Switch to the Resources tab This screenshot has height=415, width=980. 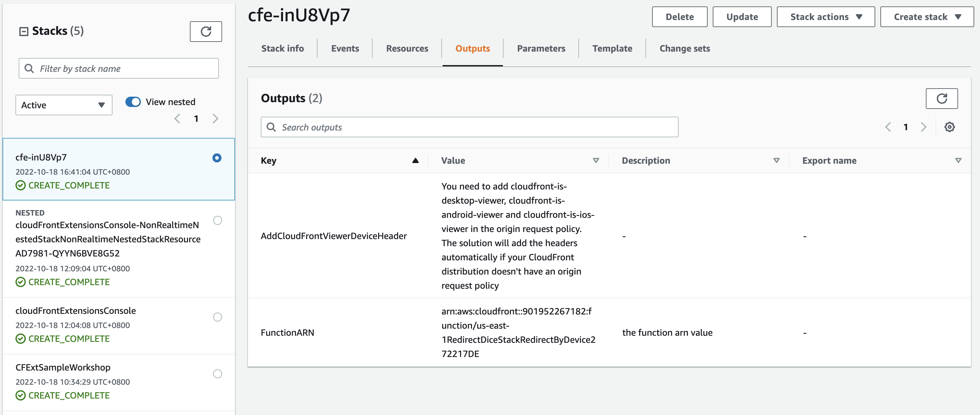click(x=407, y=48)
